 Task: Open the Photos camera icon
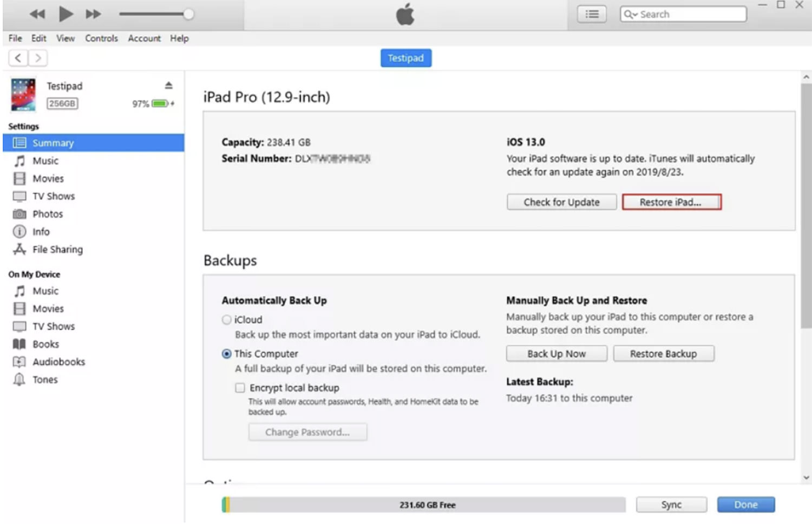coord(19,214)
